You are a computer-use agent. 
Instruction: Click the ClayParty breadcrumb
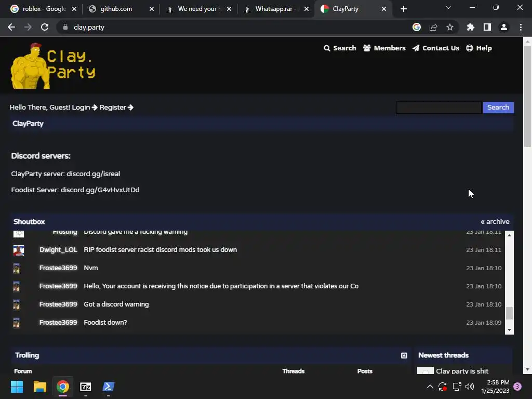(x=28, y=124)
